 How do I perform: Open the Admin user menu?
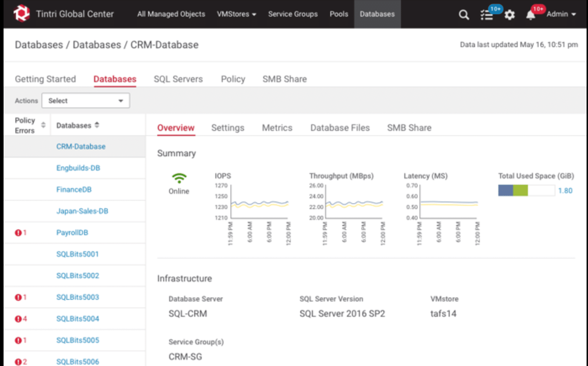(x=561, y=14)
